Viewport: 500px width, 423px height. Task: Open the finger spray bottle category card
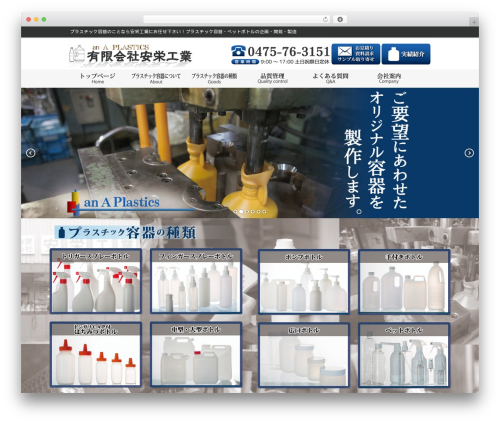(196, 281)
